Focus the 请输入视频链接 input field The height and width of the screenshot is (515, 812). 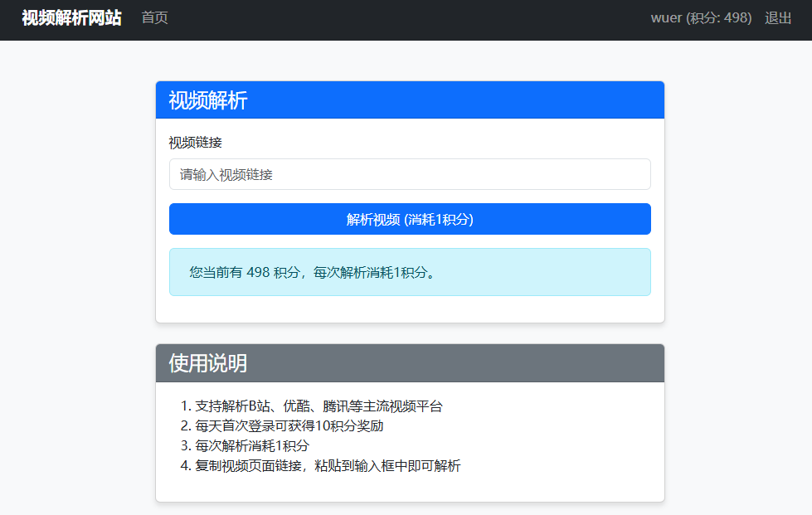[410, 174]
